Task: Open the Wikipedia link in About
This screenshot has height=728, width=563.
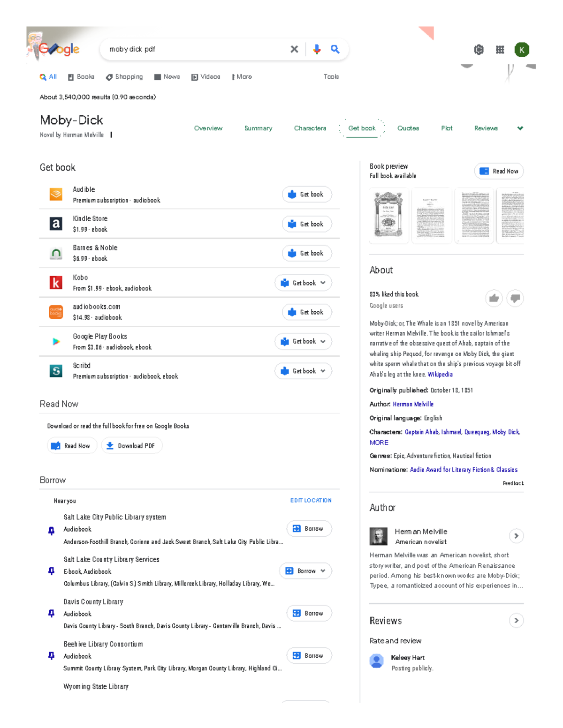Action: 440,375
